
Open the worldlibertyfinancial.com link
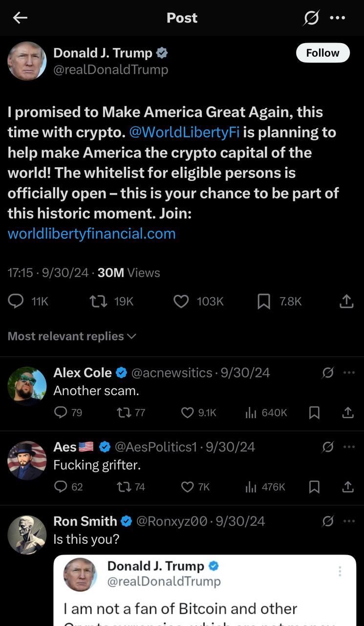91,233
